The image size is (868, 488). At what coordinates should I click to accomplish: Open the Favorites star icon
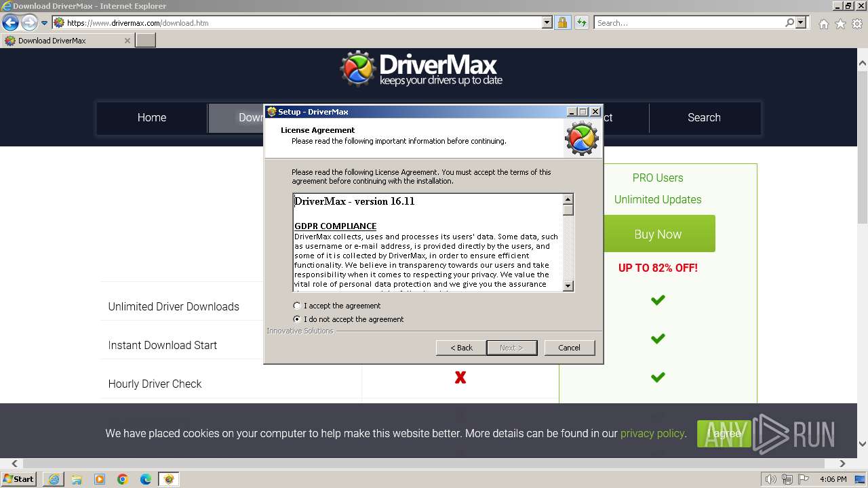840,24
